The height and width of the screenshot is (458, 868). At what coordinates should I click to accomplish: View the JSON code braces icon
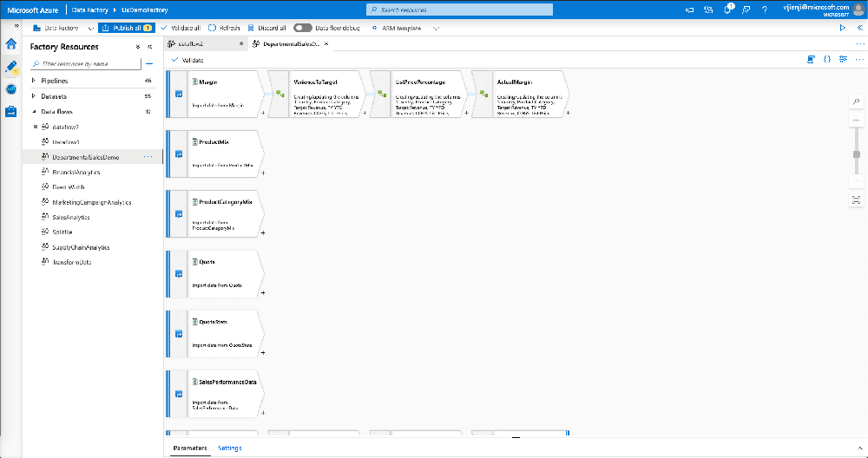click(x=827, y=59)
